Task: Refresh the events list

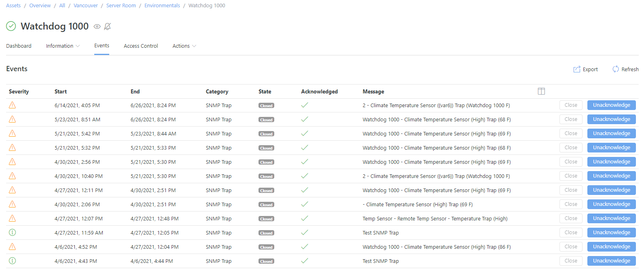Action: point(625,69)
